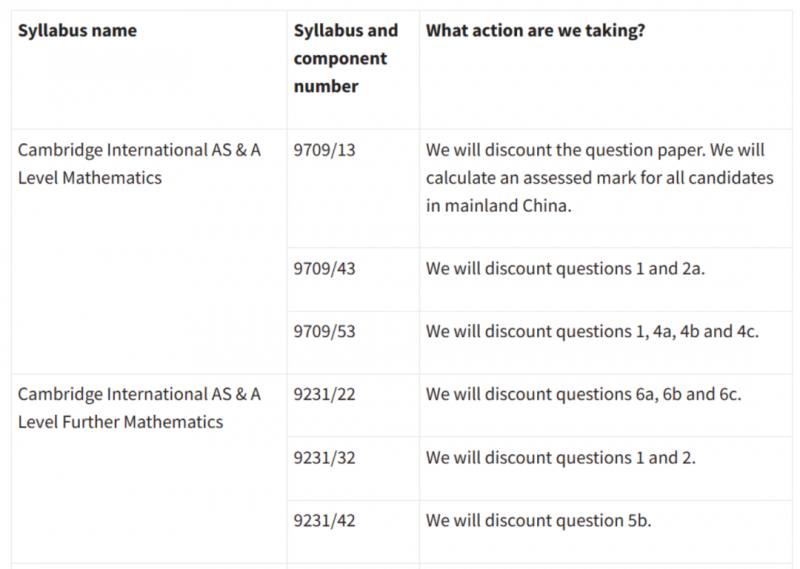
Task: Click 'We will discount questions 1 and 2a.'
Action: coord(565,268)
